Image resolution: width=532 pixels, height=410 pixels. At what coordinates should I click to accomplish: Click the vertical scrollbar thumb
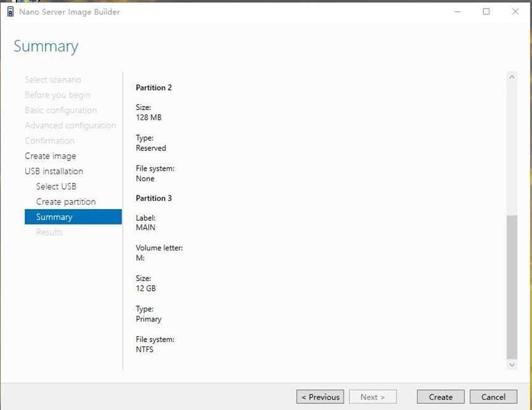(512, 287)
